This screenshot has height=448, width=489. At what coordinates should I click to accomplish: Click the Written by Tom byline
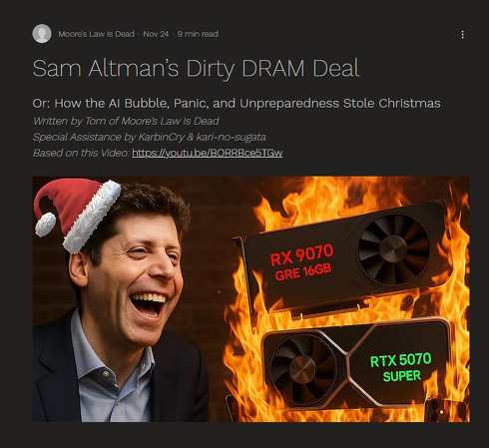(x=126, y=121)
